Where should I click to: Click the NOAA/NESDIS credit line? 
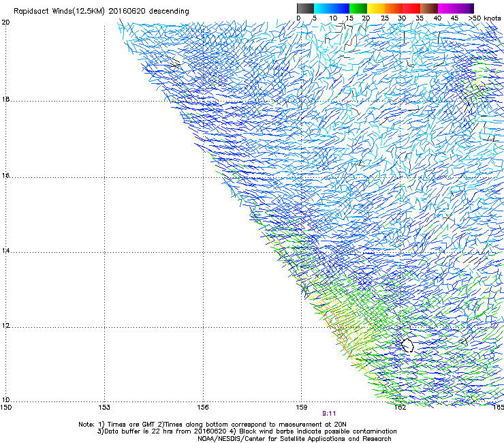click(x=294, y=439)
